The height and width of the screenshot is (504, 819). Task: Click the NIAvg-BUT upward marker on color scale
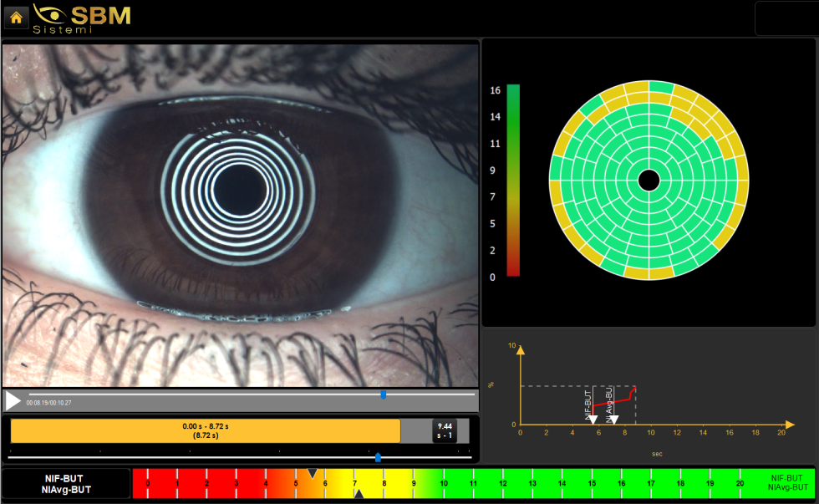point(359,494)
